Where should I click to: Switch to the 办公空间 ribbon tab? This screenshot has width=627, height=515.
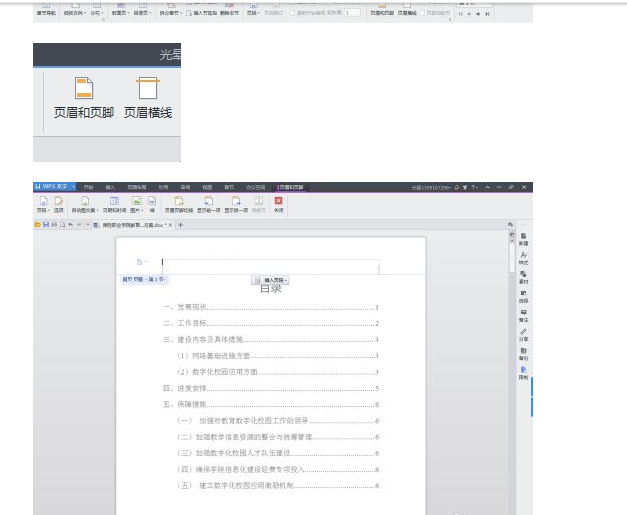click(256, 187)
